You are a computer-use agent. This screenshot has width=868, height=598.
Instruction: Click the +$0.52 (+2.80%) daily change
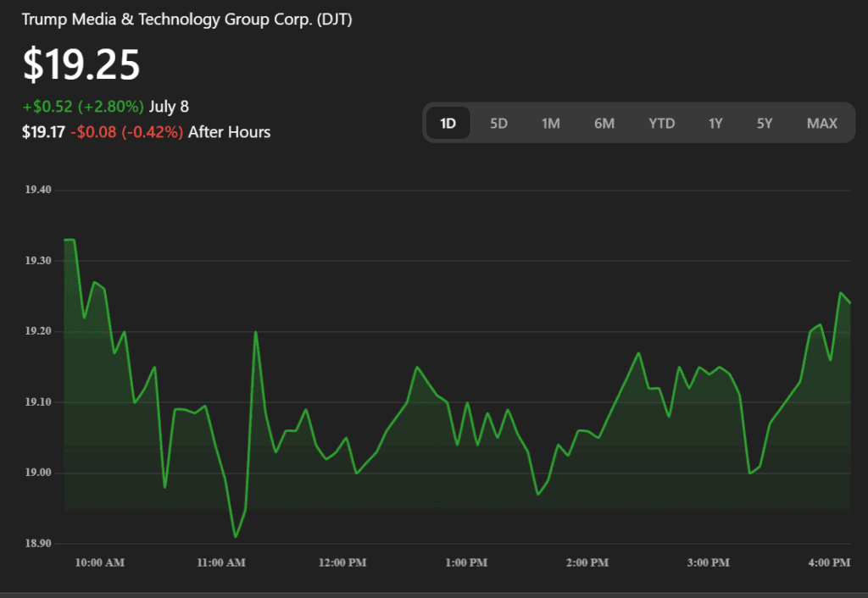pyautogui.click(x=83, y=106)
